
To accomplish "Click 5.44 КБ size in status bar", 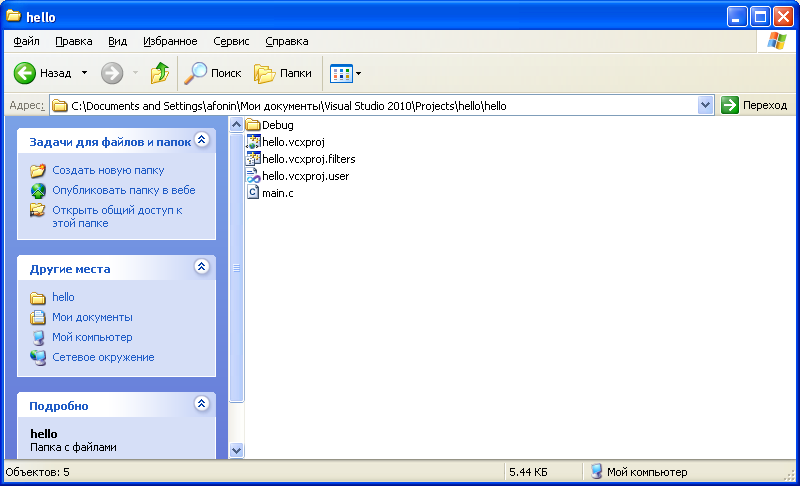I will pyautogui.click(x=529, y=472).
